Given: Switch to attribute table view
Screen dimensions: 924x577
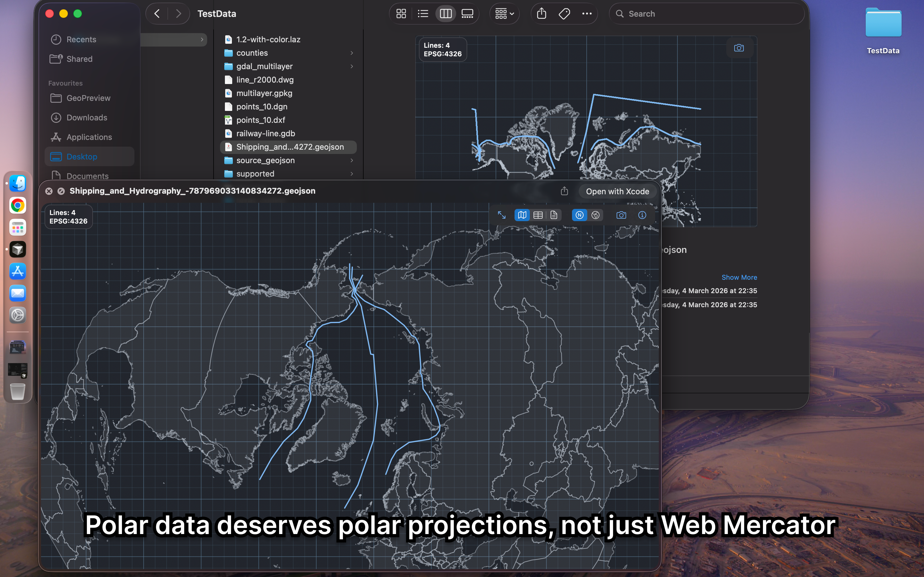Looking at the screenshot, I should 538,215.
